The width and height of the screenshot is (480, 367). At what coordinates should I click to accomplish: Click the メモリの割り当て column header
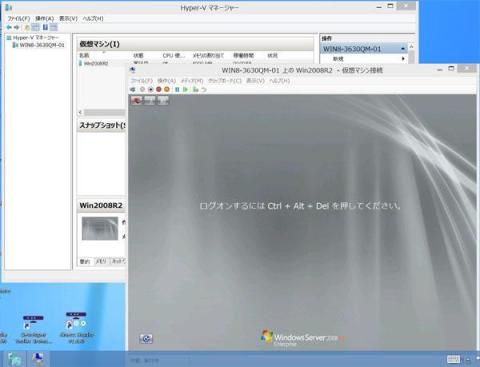208,55
